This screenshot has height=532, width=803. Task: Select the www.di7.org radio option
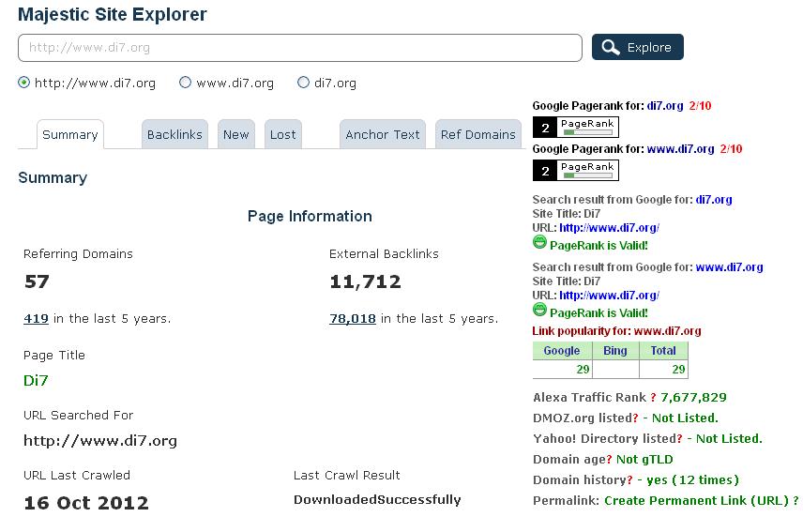tap(185, 83)
